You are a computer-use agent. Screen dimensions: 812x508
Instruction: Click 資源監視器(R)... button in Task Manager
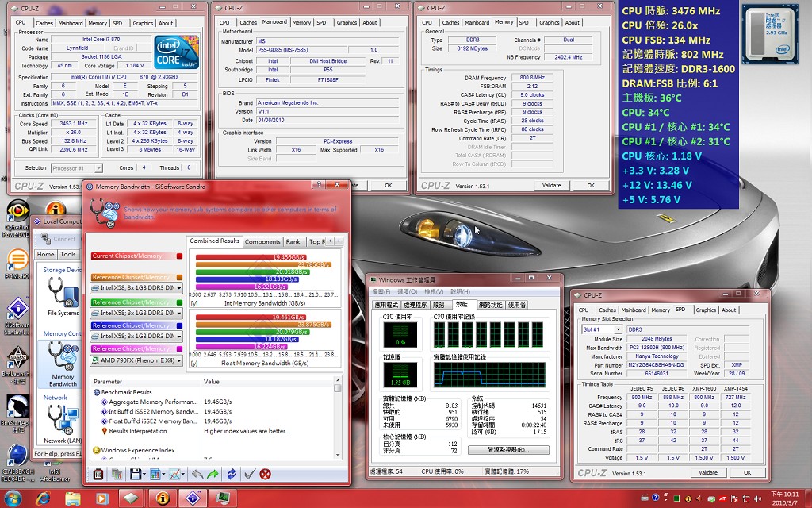[508, 450]
